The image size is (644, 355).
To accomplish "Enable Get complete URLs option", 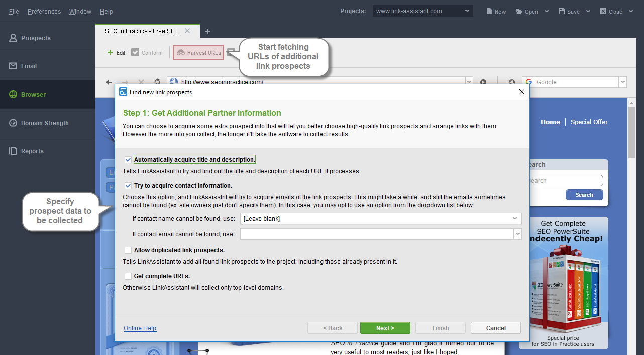I will click(x=128, y=276).
